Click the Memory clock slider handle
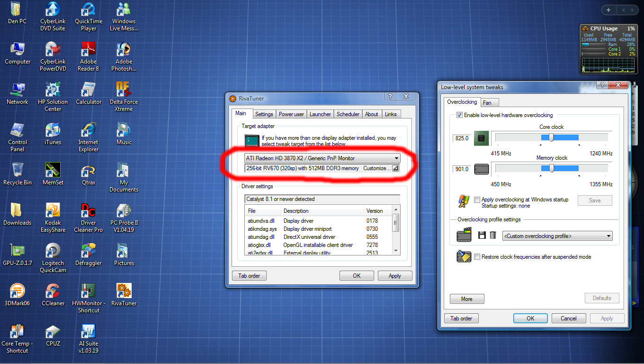Image resolution: width=644 pixels, height=364 pixels. click(551, 168)
